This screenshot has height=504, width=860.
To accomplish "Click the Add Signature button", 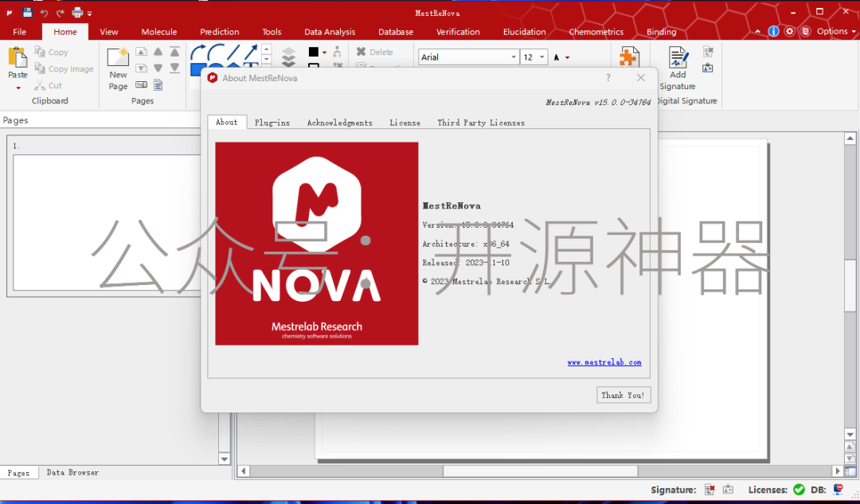I will point(678,68).
